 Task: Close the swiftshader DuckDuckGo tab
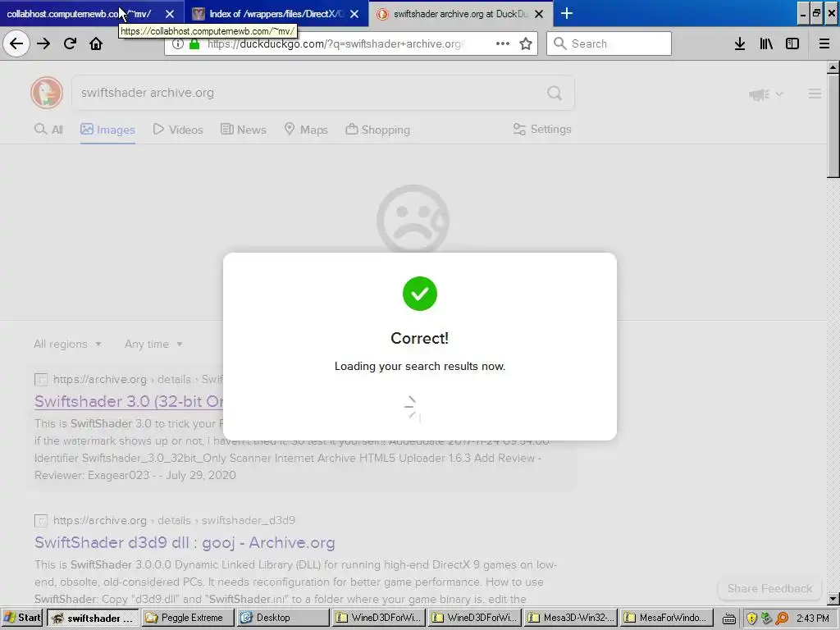pyautogui.click(x=540, y=14)
